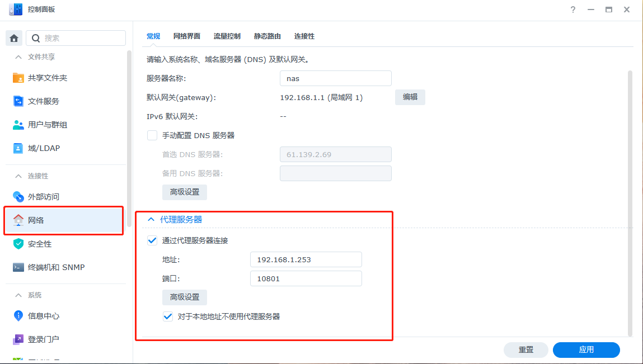Click the main panel vertical scrollbar
This screenshot has height=364, width=643.
click(x=630, y=204)
